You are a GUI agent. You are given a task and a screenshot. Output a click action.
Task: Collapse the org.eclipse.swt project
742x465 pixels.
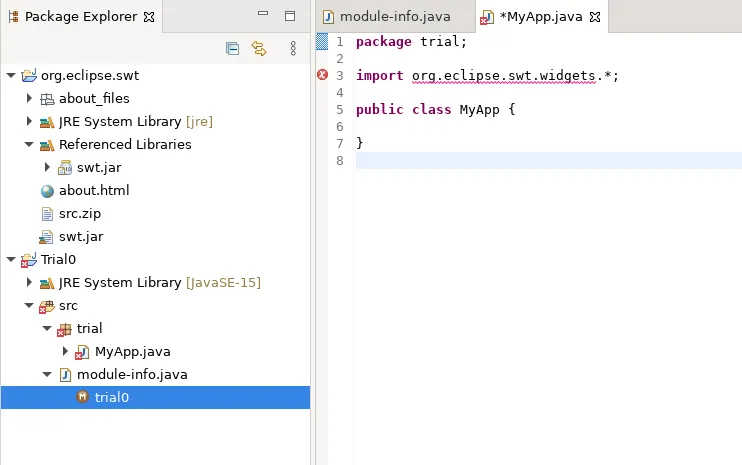tap(11, 75)
